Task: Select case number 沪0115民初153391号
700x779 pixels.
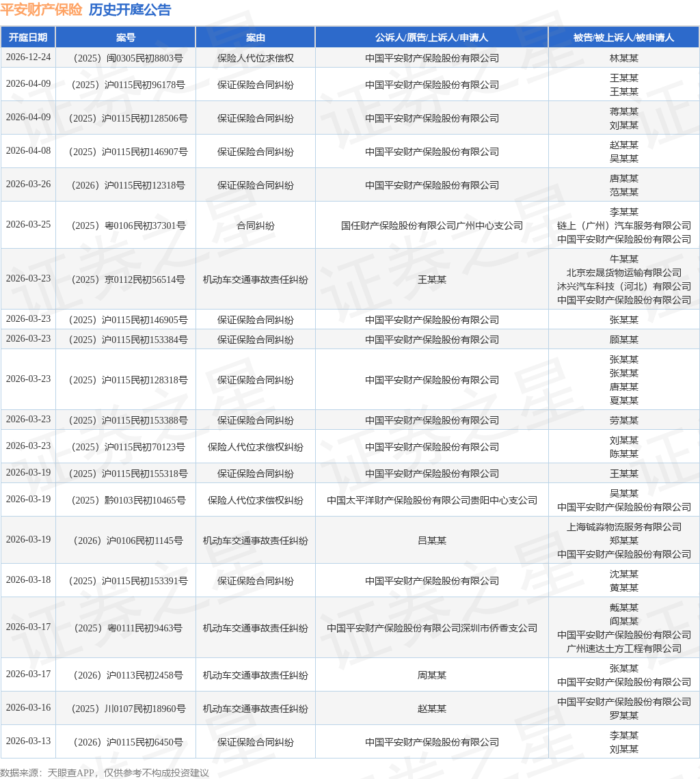Action: [129, 581]
